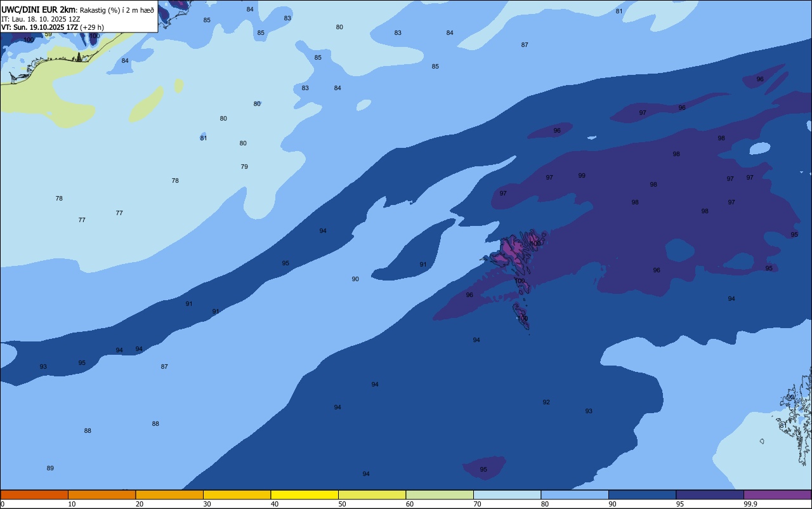Click the light blue 80–90 legend swatch
Screen dimensions: 812x509
575,494
